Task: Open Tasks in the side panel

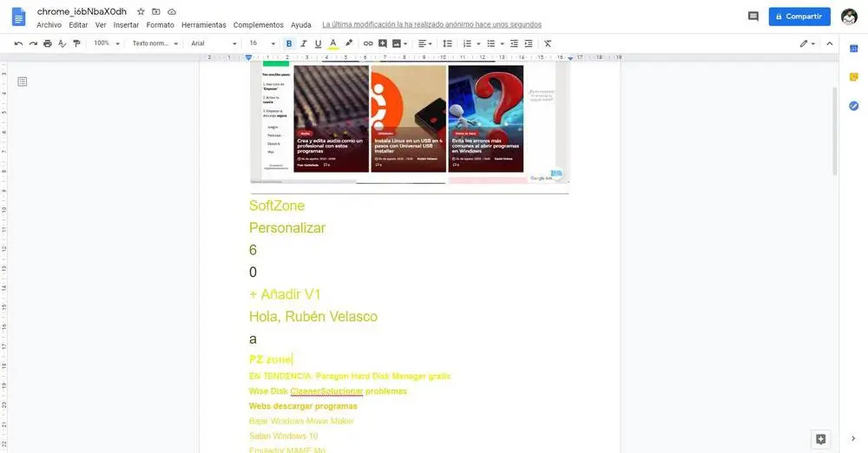Action: click(x=853, y=106)
